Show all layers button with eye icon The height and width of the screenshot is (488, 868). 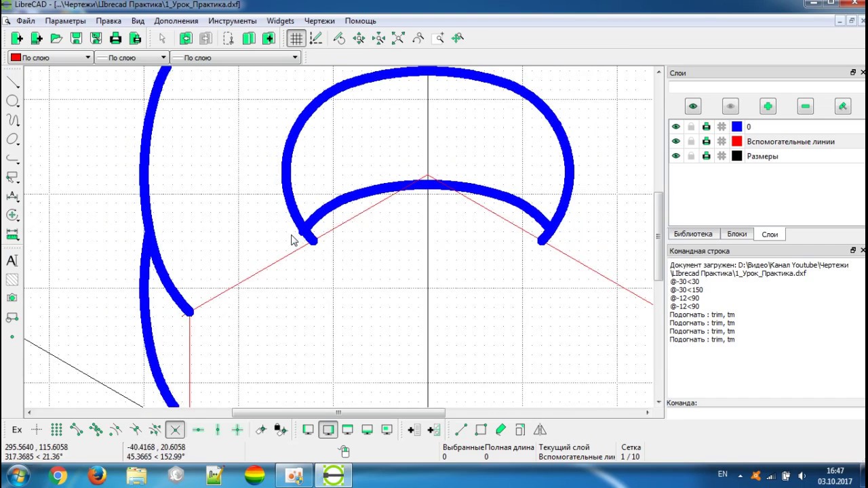[x=692, y=106]
